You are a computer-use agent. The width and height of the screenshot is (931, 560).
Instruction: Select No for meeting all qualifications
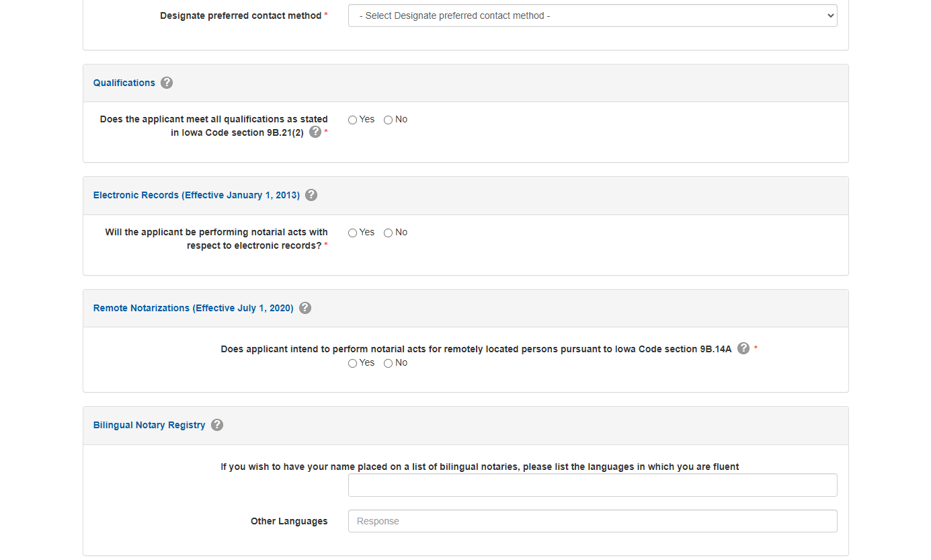(389, 120)
